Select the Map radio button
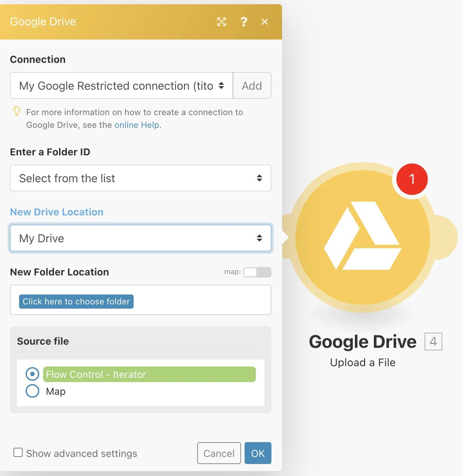Image resolution: width=463 pixels, height=476 pixels. click(x=33, y=391)
